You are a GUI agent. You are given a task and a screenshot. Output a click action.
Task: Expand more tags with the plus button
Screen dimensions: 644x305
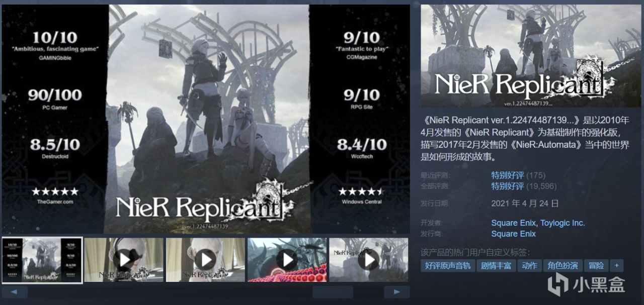(x=616, y=266)
